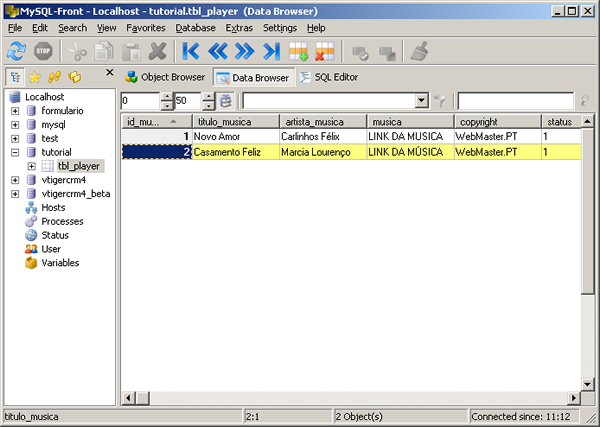Click the yellow links sidebar icon
Screen dimensions: 600x427
54,77
